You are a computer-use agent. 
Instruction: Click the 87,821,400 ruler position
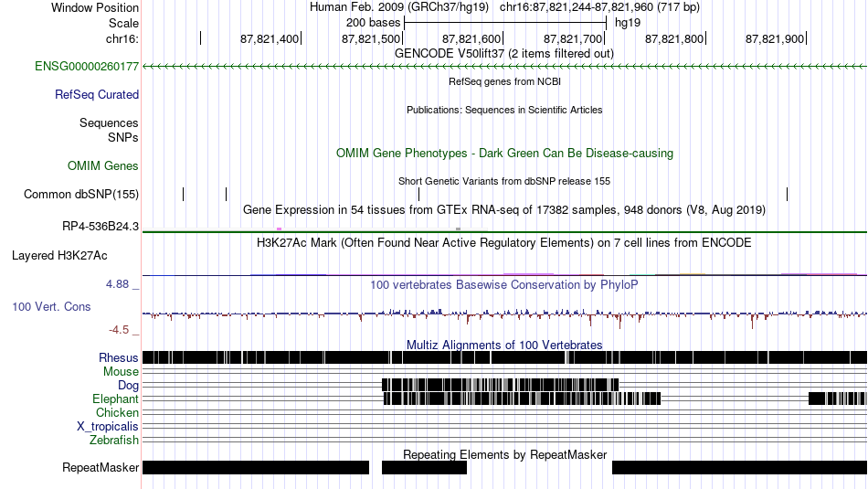click(x=270, y=38)
